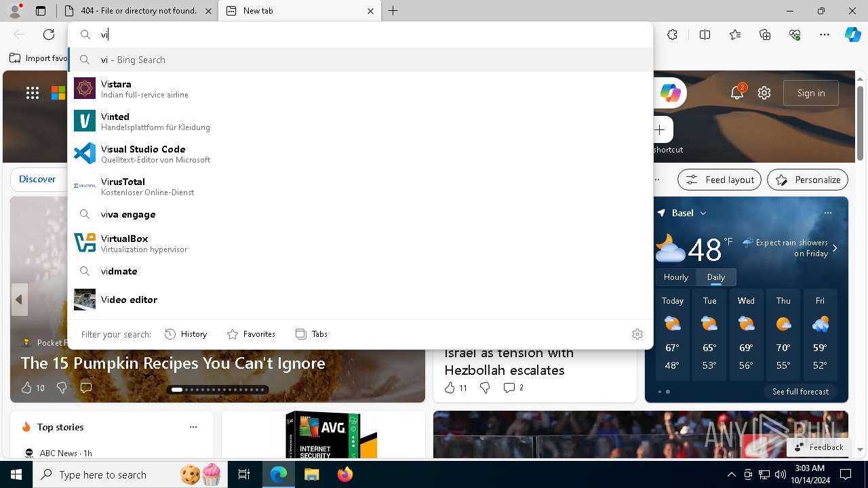Like the Pumpkin Recipes story
868x488 pixels.
(26, 388)
